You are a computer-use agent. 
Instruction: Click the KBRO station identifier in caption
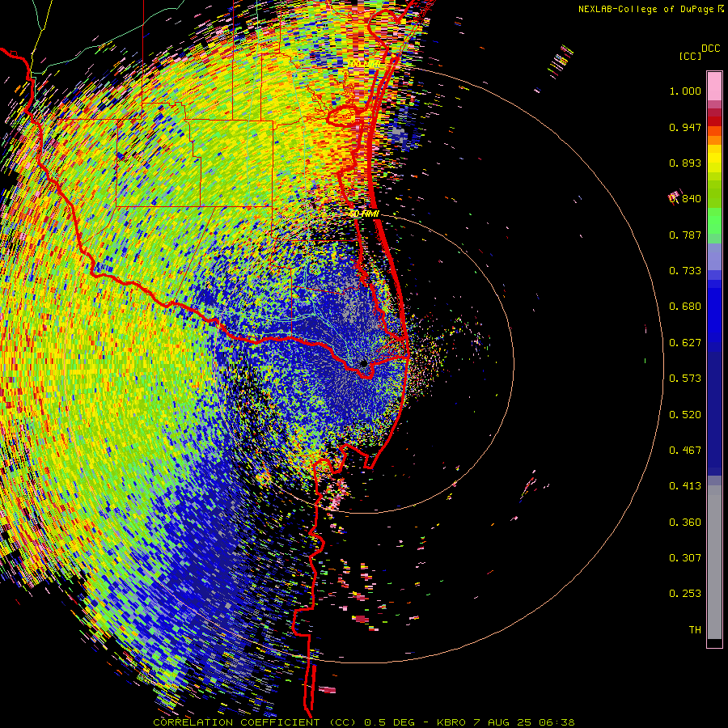click(x=451, y=722)
